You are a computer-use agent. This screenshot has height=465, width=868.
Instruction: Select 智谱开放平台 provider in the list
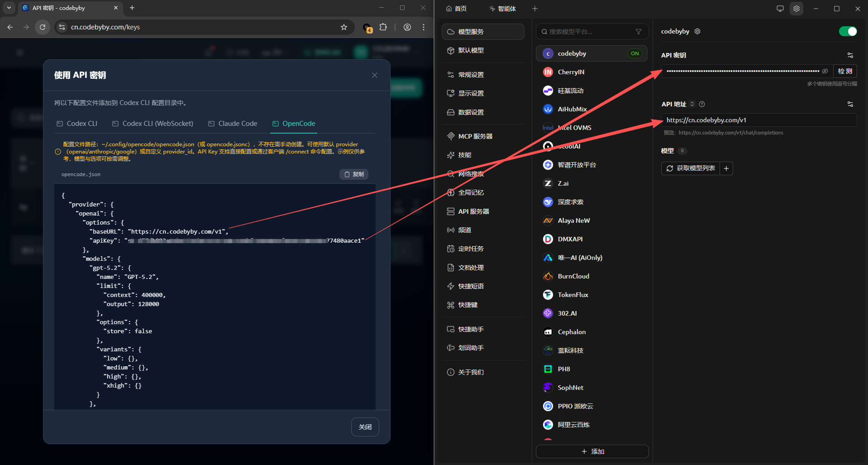tap(592, 165)
